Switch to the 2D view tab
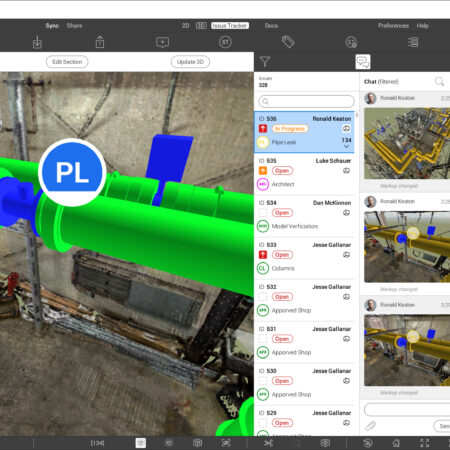Screen dimensions: 450x450 (x=186, y=26)
